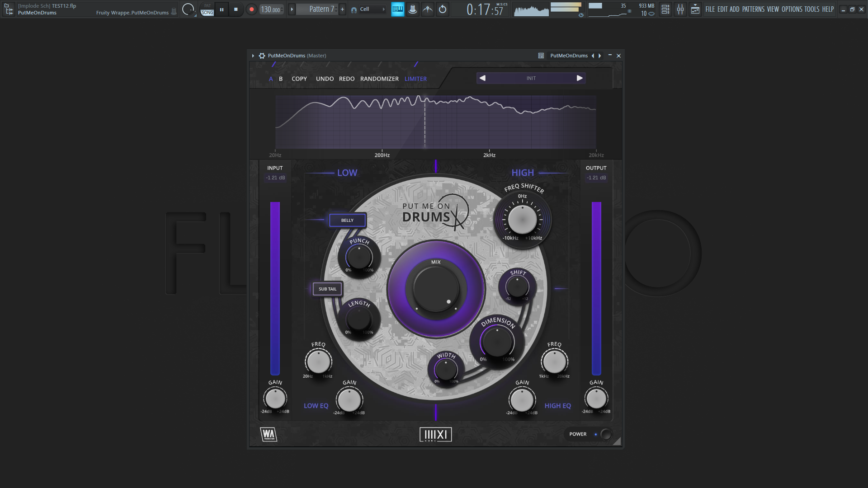This screenshot has width=868, height=488.
Task: Click the W.A. Production logo
Action: [269, 434]
